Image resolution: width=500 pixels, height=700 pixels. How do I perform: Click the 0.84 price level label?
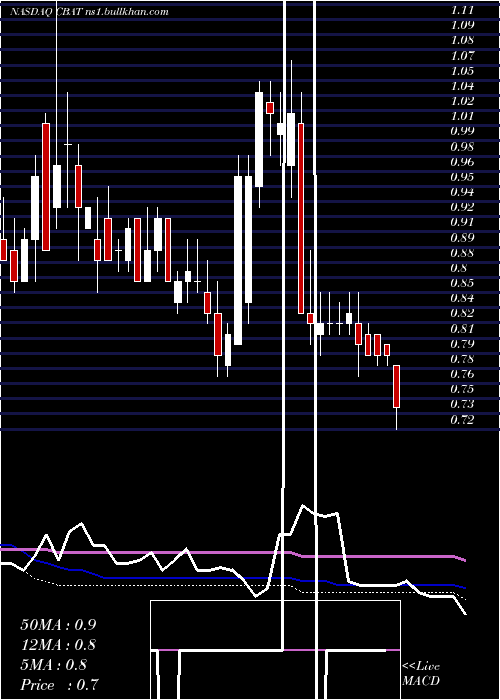click(x=462, y=298)
